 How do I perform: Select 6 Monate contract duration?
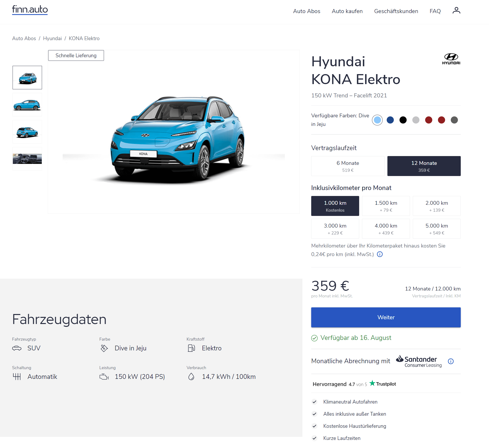348,166
